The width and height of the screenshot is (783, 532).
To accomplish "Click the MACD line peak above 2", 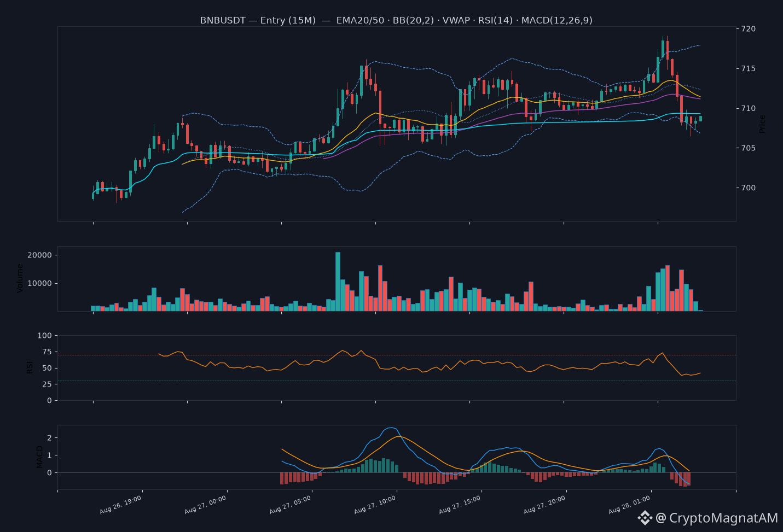I will [x=391, y=428].
